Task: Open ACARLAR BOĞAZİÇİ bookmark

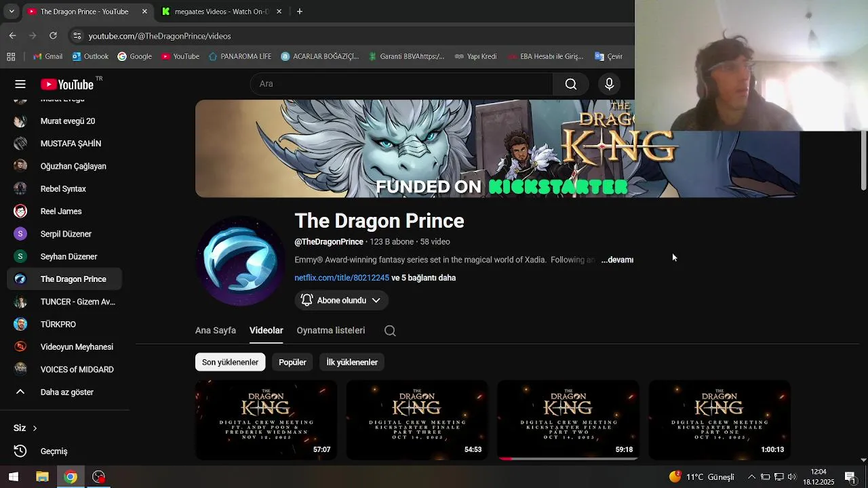Action: coord(319,56)
